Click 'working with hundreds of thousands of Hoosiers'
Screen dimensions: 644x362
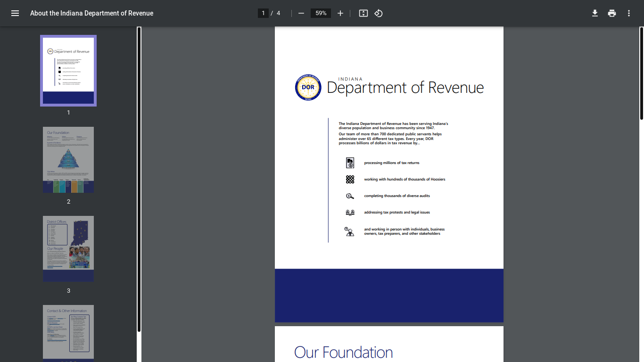[405, 180]
